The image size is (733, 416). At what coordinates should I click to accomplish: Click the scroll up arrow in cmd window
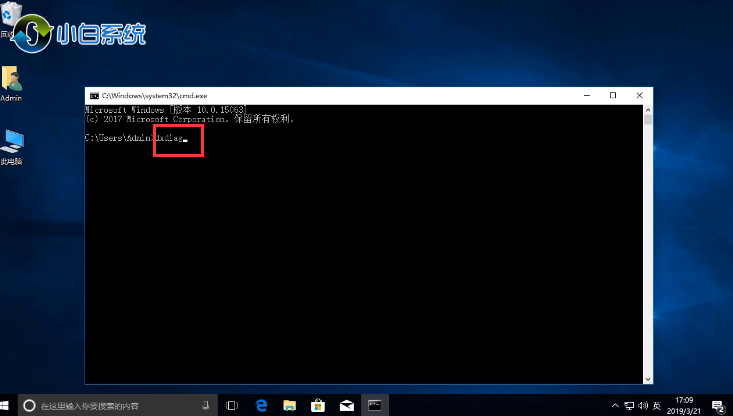click(x=646, y=108)
